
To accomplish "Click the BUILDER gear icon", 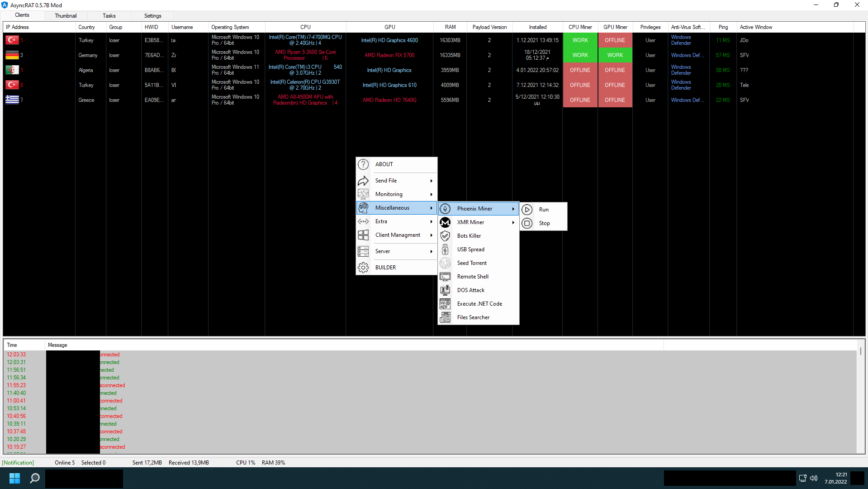I will point(363,268).
